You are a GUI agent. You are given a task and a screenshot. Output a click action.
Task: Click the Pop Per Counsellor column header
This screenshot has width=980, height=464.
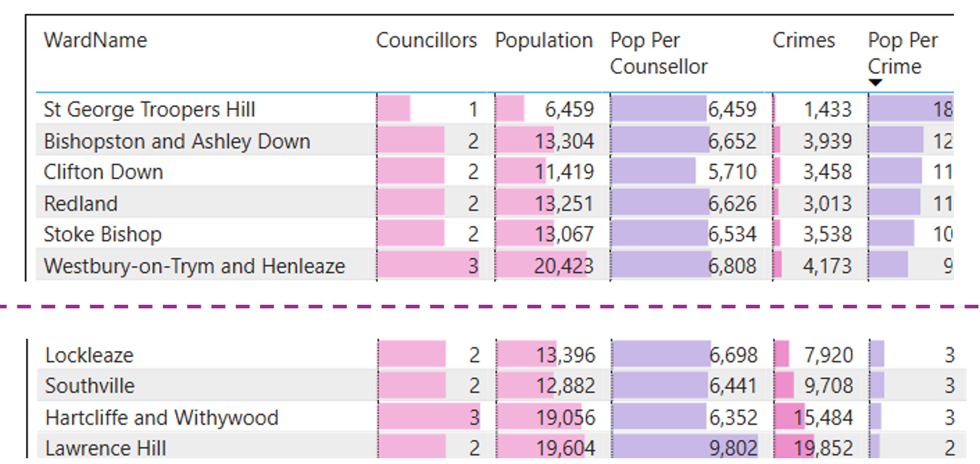pos(658,54)
